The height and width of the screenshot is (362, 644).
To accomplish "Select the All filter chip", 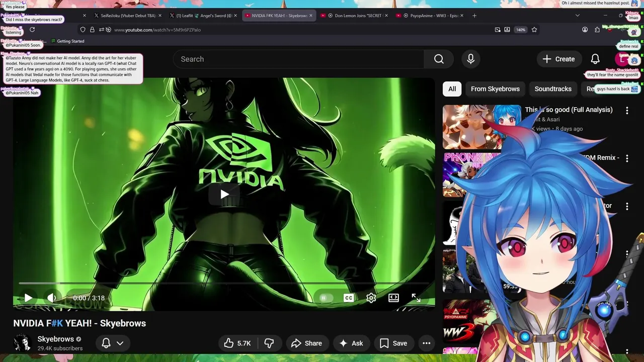I will point(452,89).
